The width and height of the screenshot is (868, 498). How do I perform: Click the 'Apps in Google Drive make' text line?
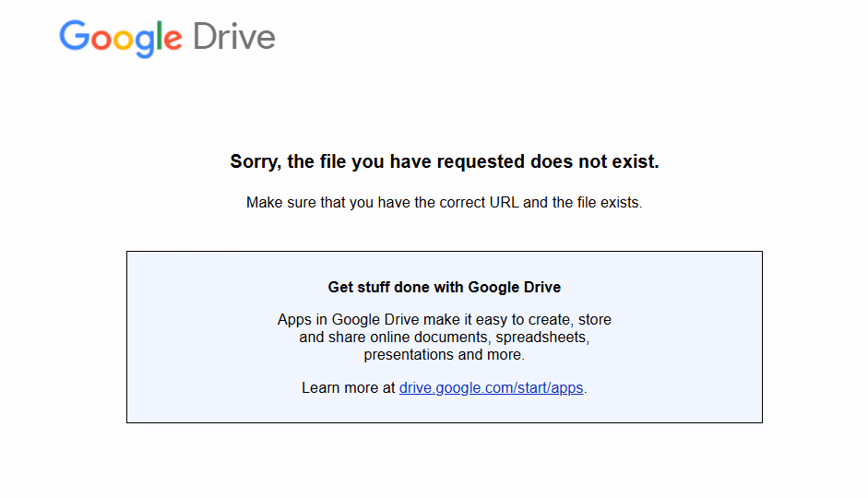click(x=445, y=320)
